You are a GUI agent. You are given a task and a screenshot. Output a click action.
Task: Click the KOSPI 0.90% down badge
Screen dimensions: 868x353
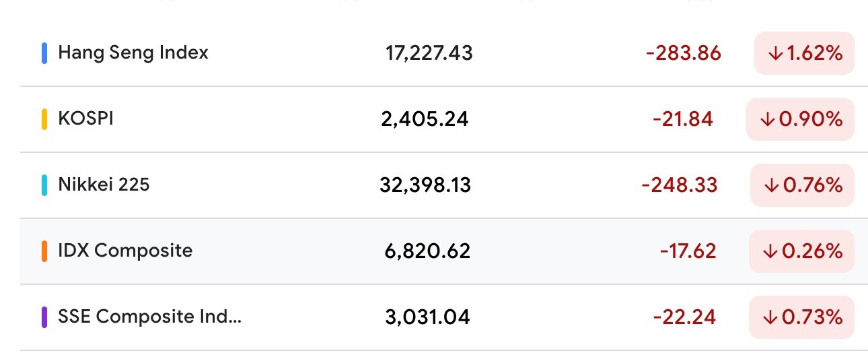pyautogui.click(x=800, y=119)
